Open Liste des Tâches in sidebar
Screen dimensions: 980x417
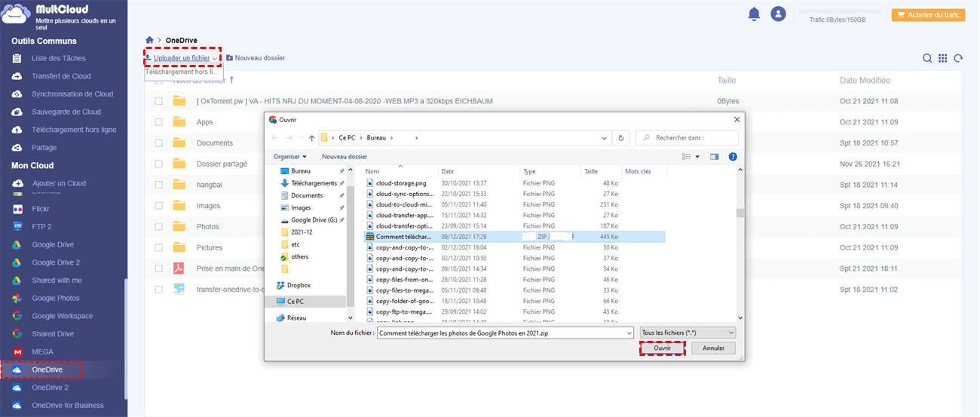click(x=59, y=58)
